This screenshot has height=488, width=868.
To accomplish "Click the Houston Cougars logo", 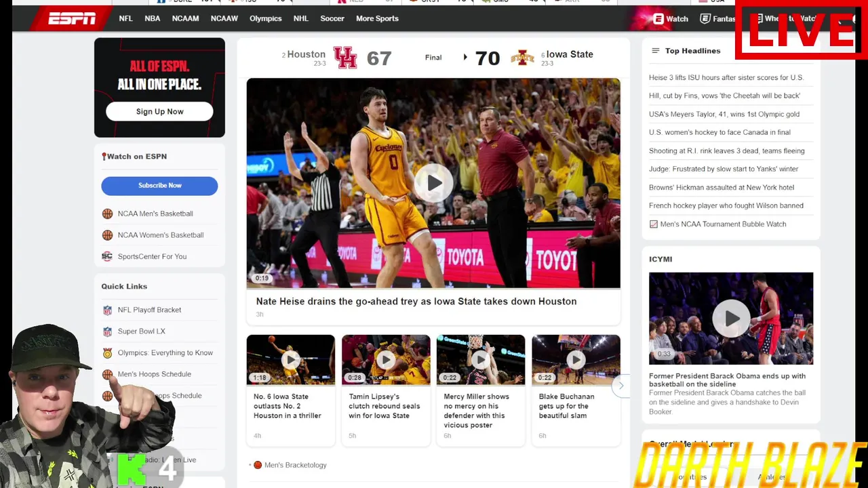I will coord(345,58).
